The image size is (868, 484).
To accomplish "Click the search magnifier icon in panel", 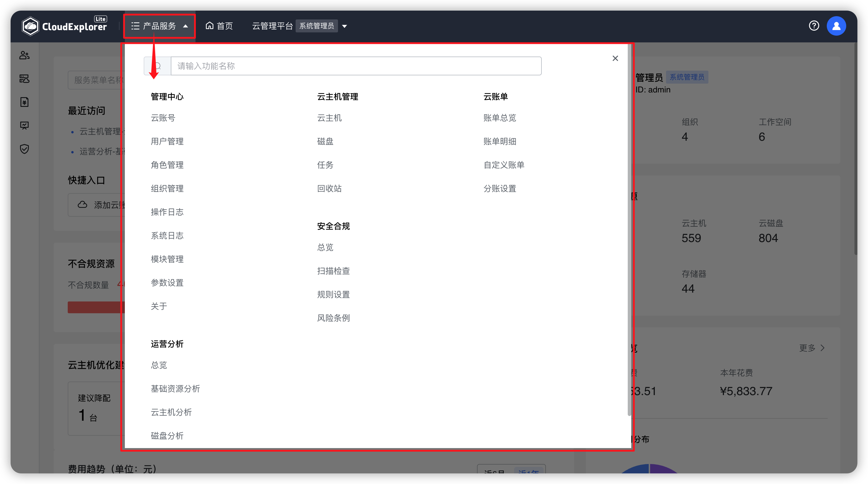I will [x=157, y=66].
